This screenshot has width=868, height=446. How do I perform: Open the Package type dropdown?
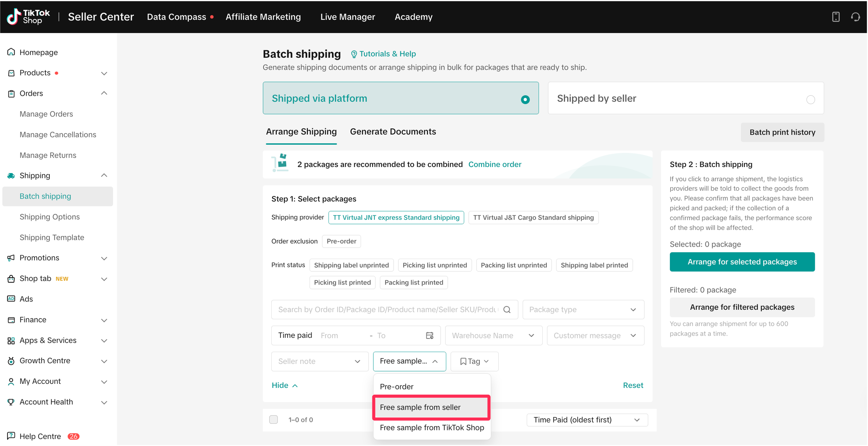click(x=583, y=309)
